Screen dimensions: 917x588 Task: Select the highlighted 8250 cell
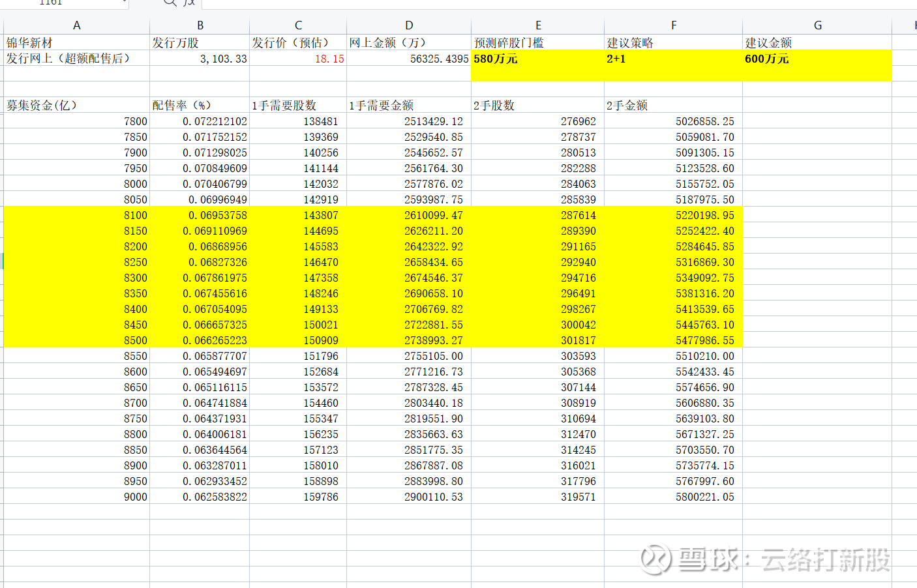coord(76,261)
